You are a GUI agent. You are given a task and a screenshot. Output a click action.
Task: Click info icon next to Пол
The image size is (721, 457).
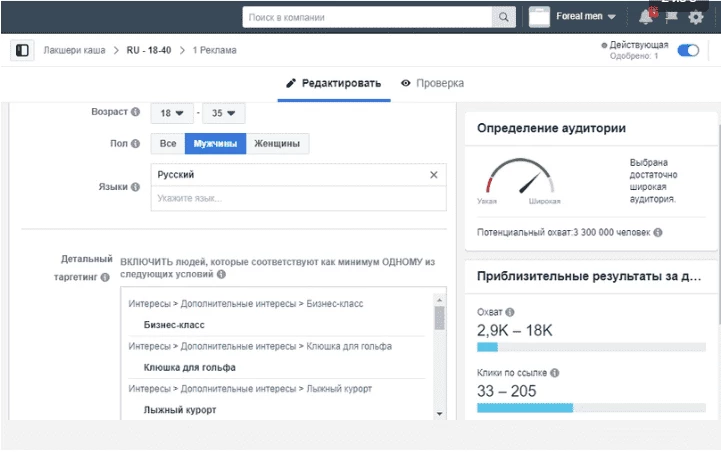click(x=135, y=143)
